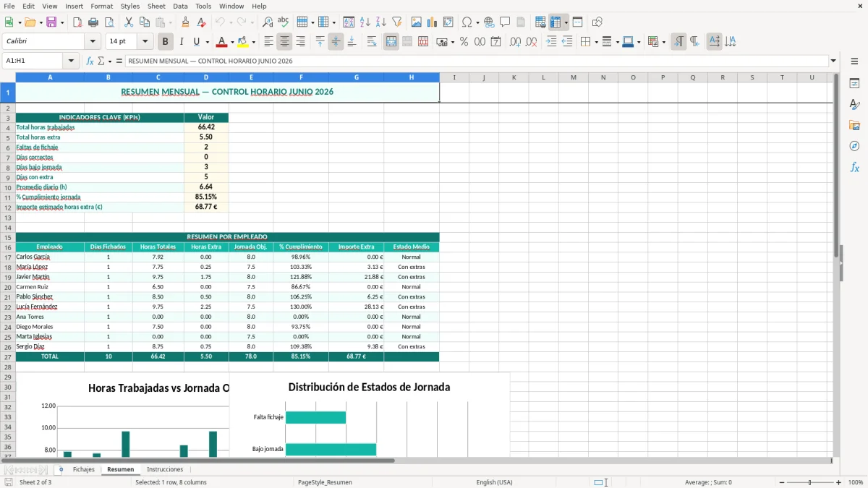Insert a hyperlink
Viewport: 868px width, 488px height.
(x=490, y=22)
